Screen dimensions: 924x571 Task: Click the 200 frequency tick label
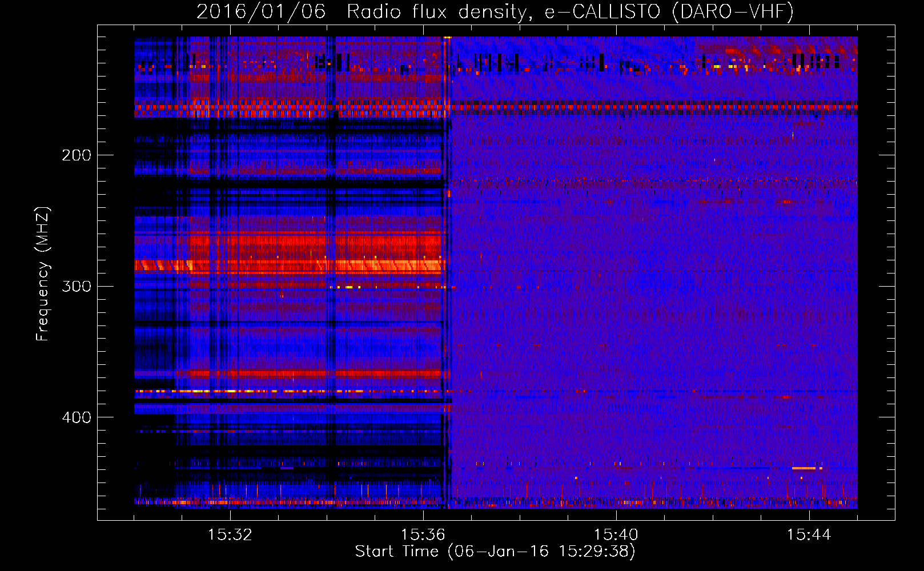[x=77, y=155]
